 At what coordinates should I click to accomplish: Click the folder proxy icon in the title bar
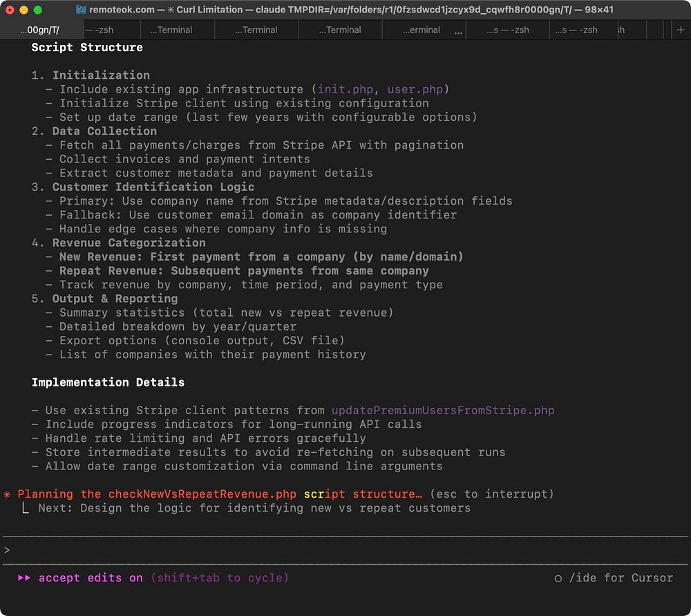(x=82, y=10)
